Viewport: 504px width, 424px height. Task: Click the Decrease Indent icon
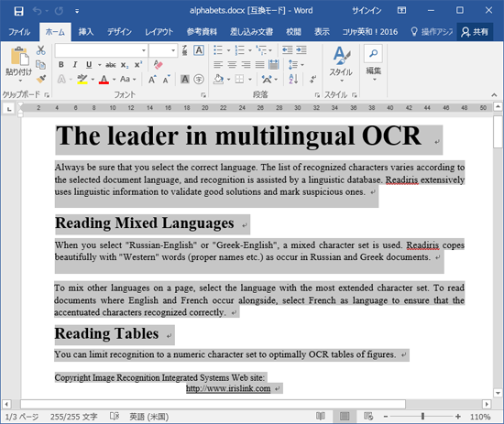[287, 50]
